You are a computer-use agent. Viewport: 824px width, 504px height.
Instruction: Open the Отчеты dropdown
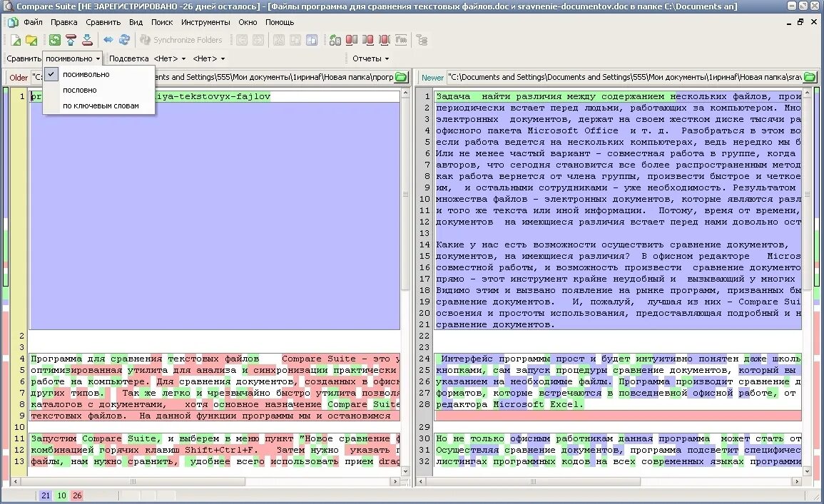(370, 58)
